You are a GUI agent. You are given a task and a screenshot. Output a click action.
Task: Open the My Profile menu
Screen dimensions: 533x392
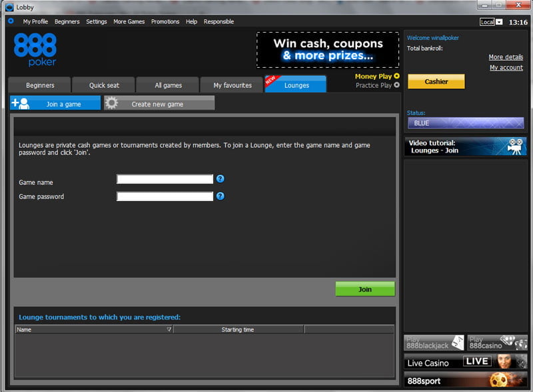35,21
